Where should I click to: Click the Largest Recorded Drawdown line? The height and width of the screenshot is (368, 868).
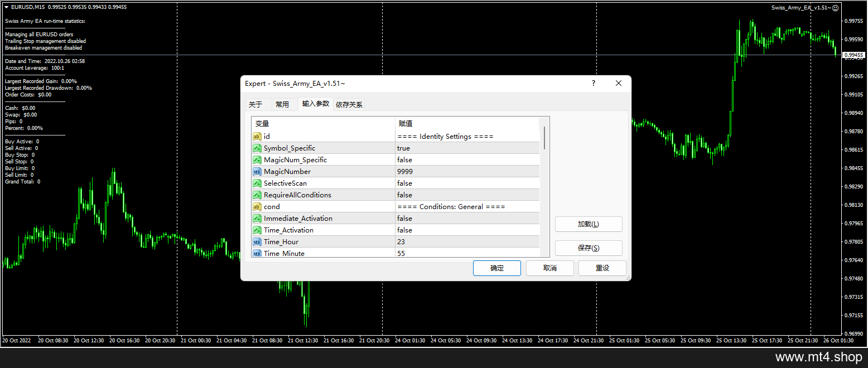point(49,88)
